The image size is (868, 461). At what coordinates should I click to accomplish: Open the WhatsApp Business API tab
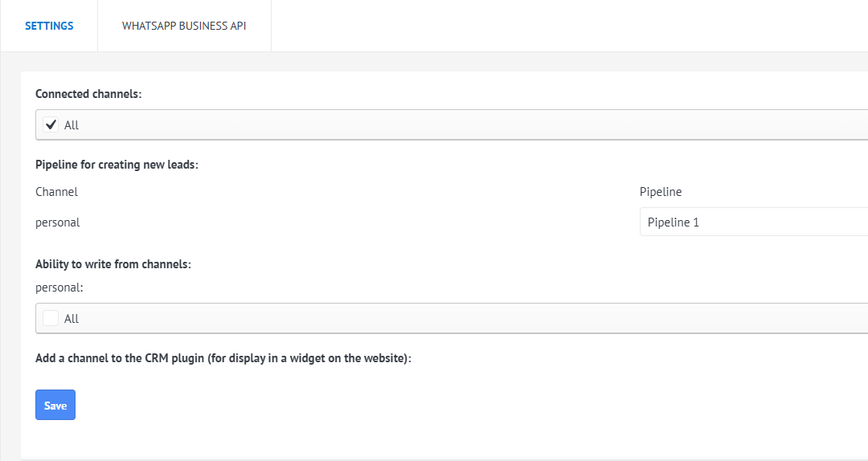pos(184,26)
